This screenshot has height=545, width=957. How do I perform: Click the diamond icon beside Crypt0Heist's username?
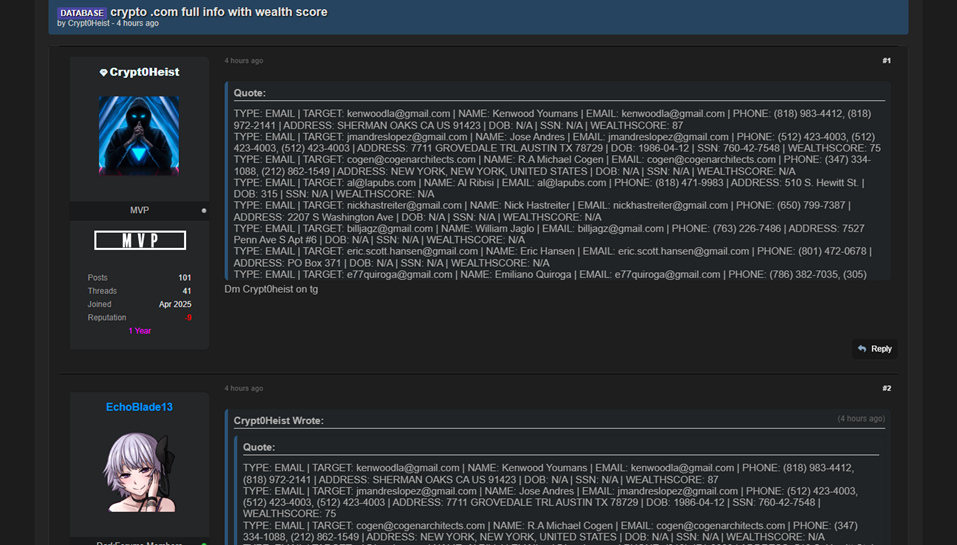pyautogui.click(x=103, y=73)
